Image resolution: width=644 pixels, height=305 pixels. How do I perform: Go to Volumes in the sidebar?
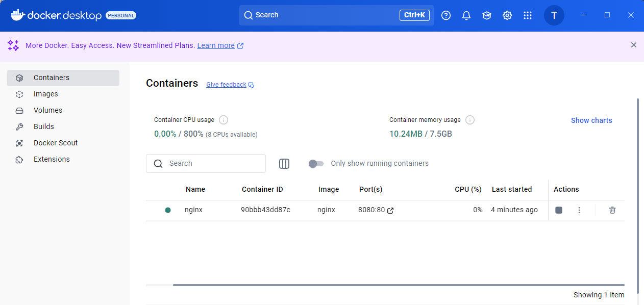[x=63, y=111]
